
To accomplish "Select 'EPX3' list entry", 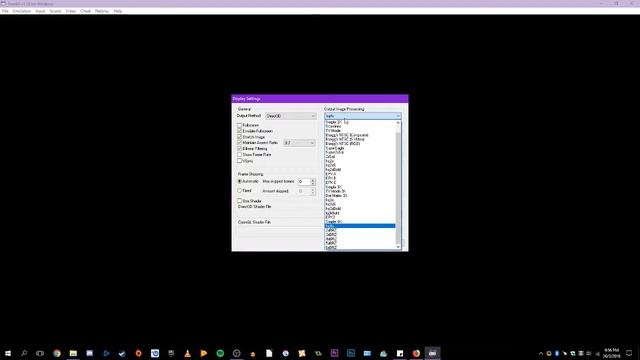I will (x=360, y=217).
